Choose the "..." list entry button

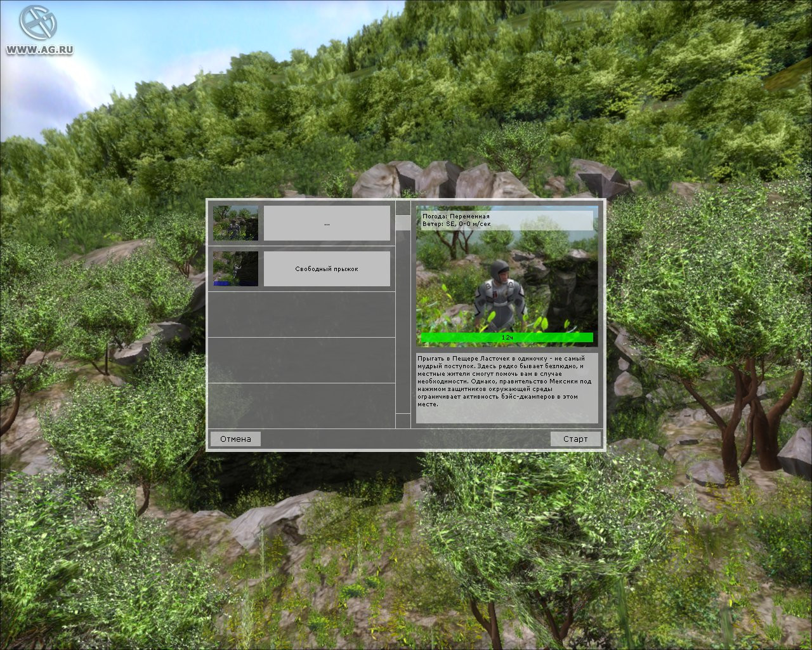coord(327,223)
